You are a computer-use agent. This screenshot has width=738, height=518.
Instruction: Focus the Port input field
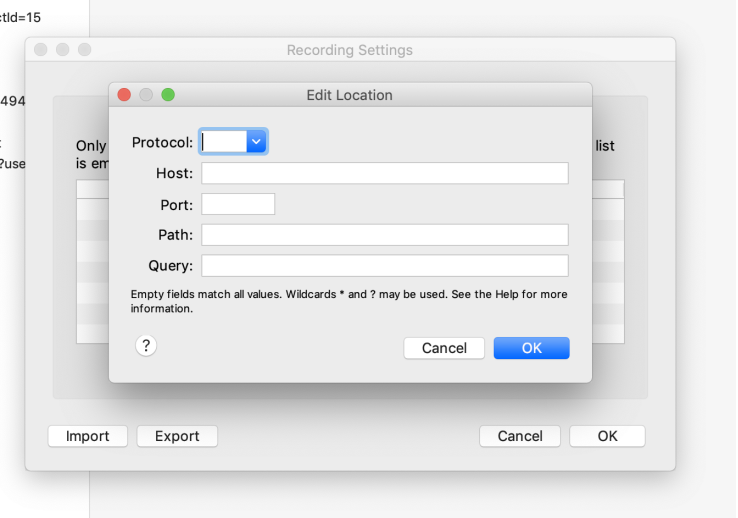point(238,204)
